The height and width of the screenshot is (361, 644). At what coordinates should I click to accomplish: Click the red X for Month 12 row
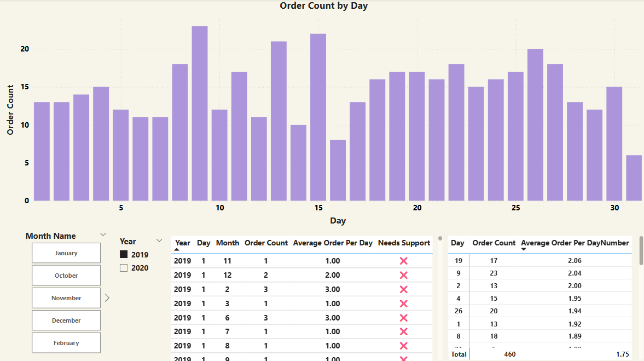pos(404,275)
